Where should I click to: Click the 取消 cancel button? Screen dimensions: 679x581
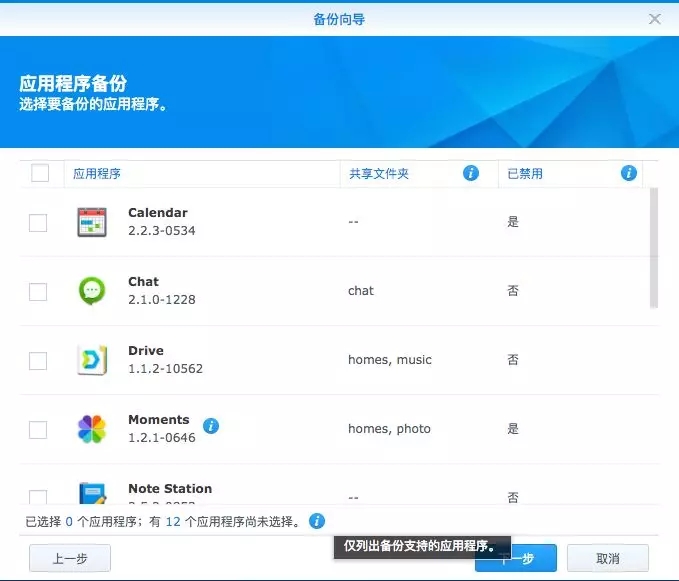pyautogui.click(x=607, y=558)
